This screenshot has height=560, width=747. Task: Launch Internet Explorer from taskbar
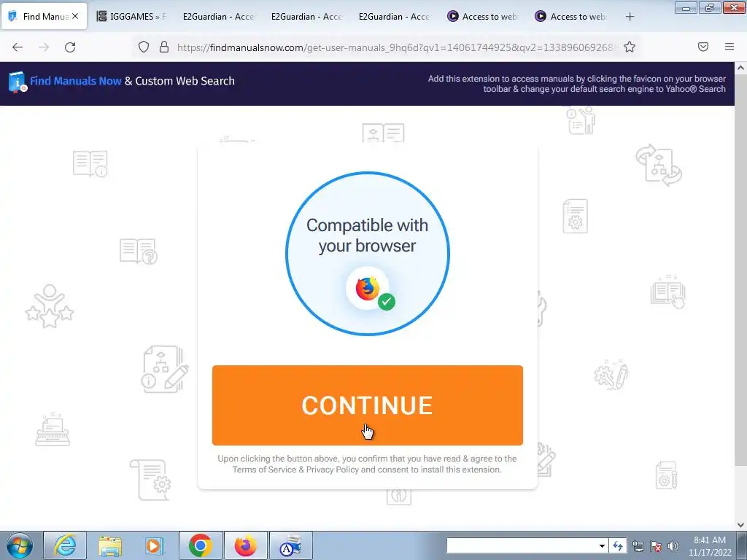(65, 545)
